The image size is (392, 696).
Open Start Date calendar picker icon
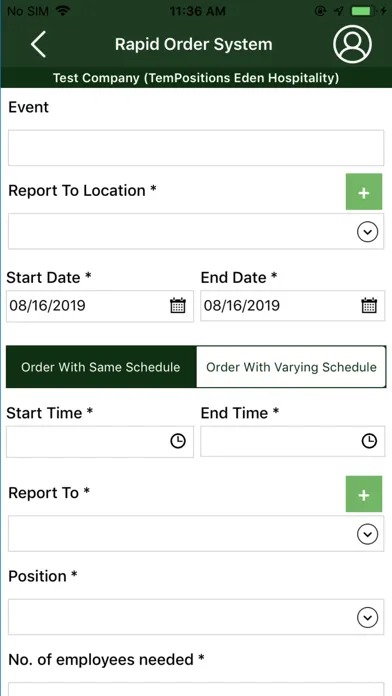click(178, 306)
